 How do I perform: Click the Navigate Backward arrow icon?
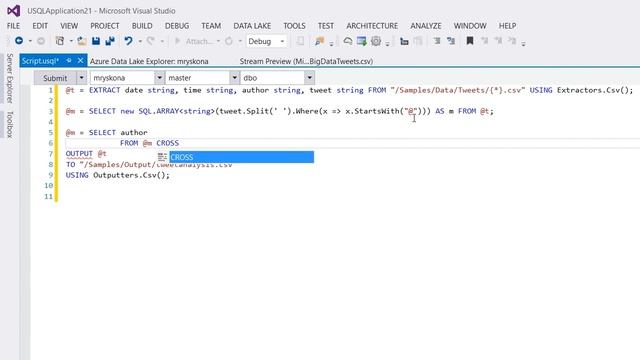click(19, 41)
